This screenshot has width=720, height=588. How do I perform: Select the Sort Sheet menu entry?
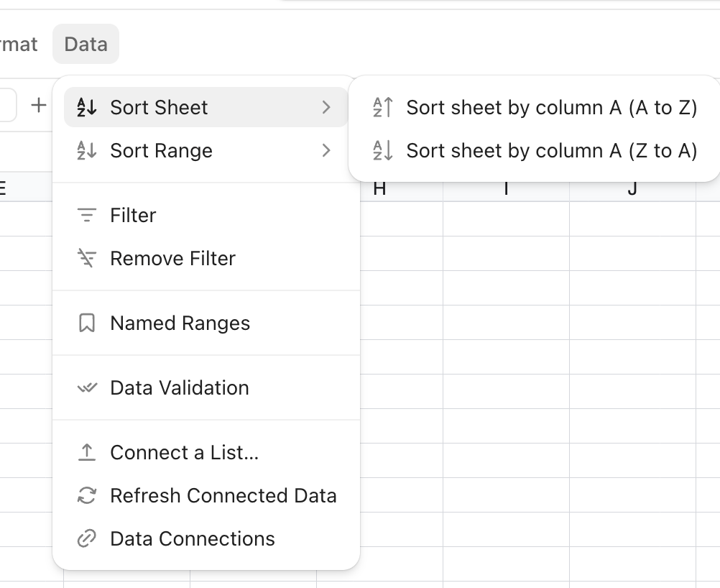click(x=206, y=108)
